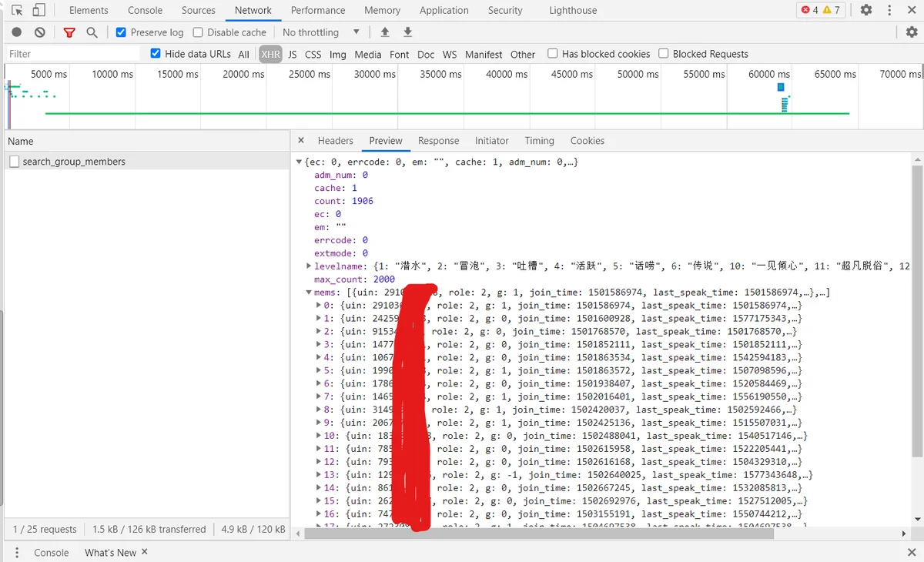The image size is (924, 562).
Task: Enable the Disable cache checkbox
Action: [x=198, y=32]
